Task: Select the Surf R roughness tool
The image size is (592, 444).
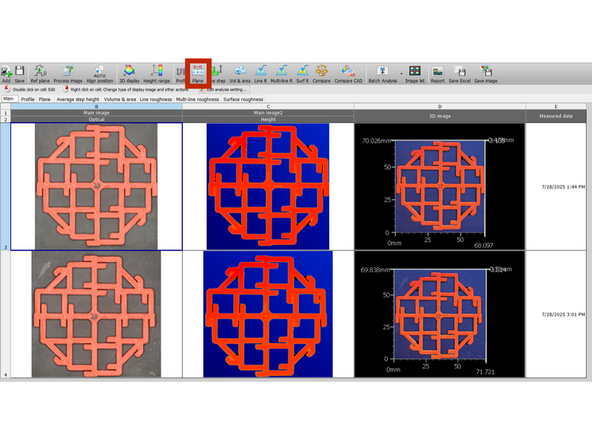Action: tap(302, 74)
